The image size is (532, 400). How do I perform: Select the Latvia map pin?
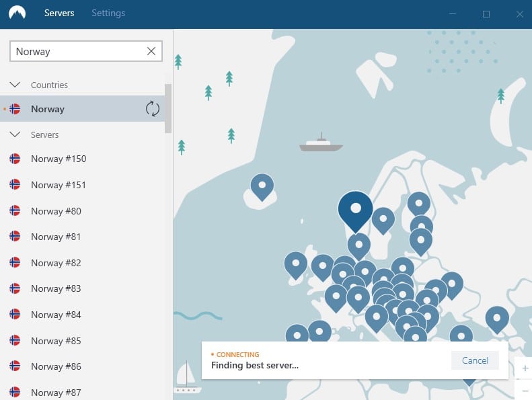[421, 241]
